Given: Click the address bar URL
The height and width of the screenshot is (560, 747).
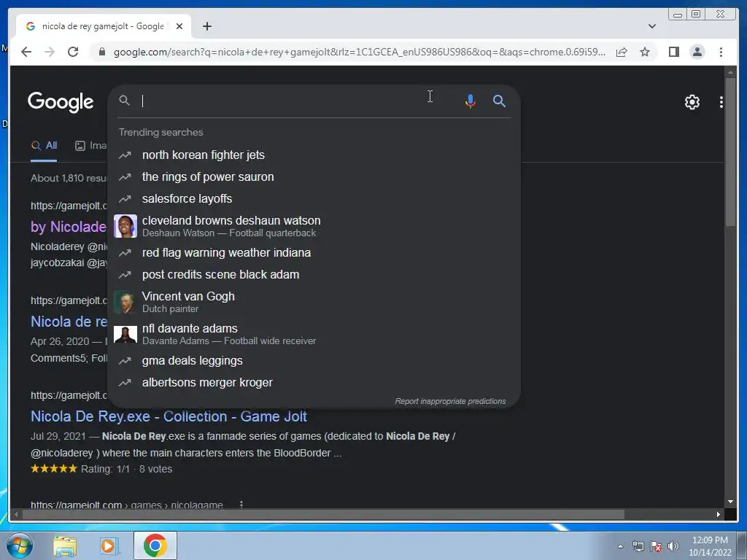Looking at the screenshot, I should (359, 52).
